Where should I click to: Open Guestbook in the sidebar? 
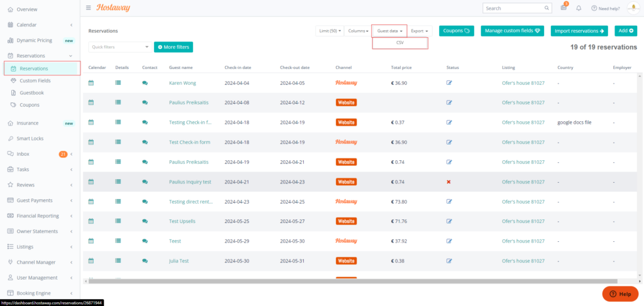pyautogui.click(x=31, y=92)
